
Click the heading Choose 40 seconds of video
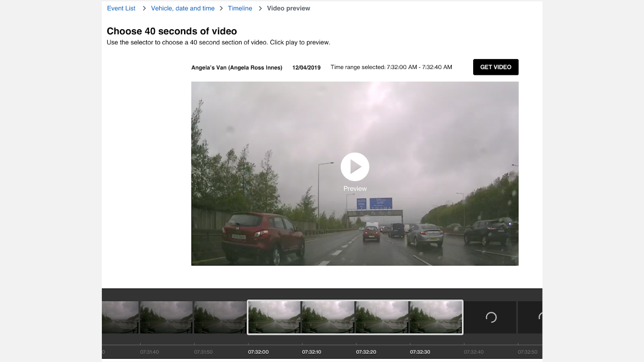coord(171,31)
